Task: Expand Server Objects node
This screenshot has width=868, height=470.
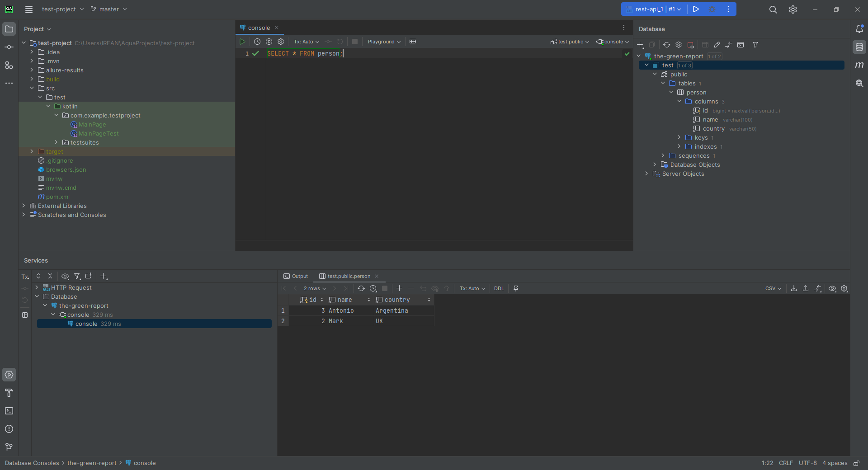Action: [x=646, y=174]
